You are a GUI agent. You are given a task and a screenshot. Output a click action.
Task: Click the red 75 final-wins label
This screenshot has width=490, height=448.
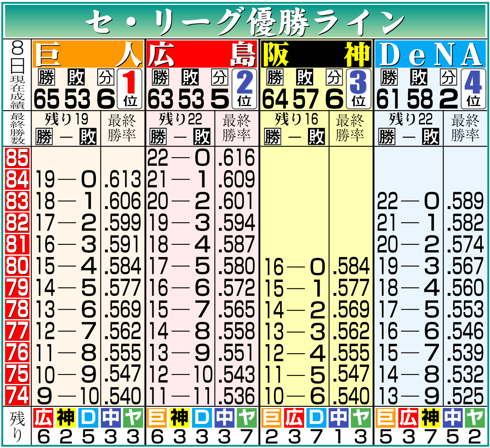click(x=17, y=374)
